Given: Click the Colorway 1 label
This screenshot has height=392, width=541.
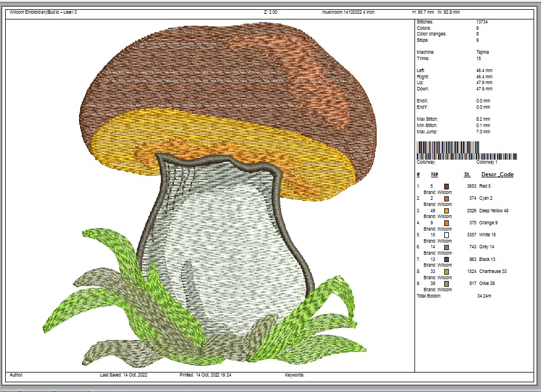Looking at the screenshot, I should [487, 163].
